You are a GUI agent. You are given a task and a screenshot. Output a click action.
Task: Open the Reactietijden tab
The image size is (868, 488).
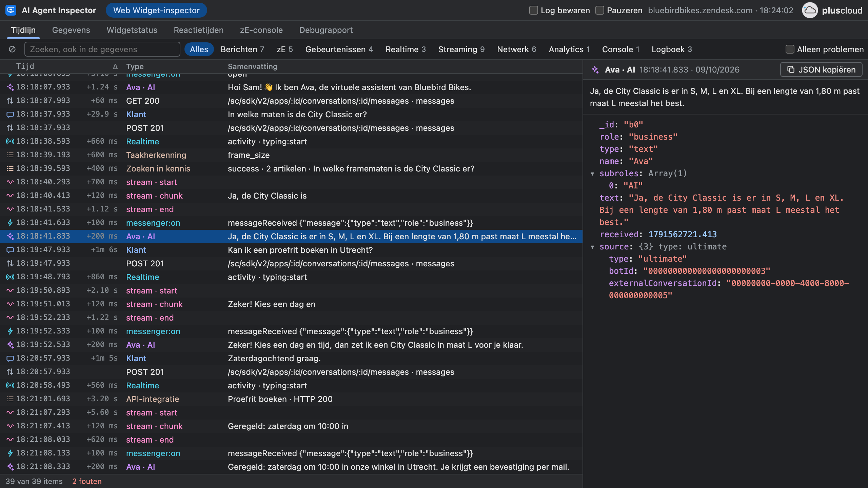[x=198, y=30]
